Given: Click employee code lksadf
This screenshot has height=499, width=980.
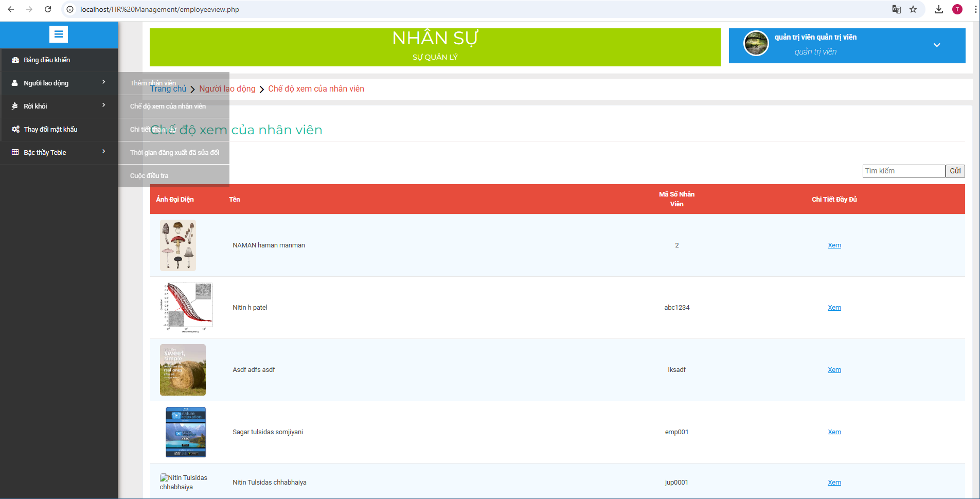Looking at the screenshot, I should pyautogui.click(x=677, y=370).
